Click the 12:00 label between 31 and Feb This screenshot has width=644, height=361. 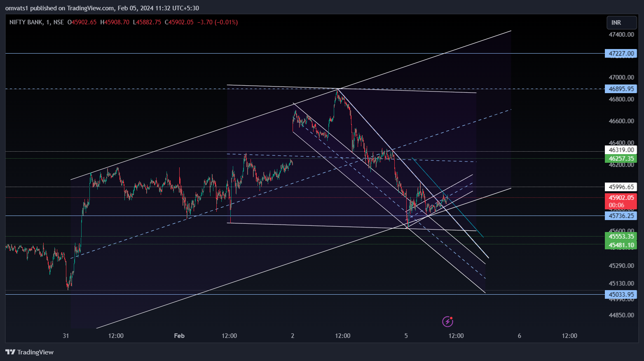(x=116, y=336)
